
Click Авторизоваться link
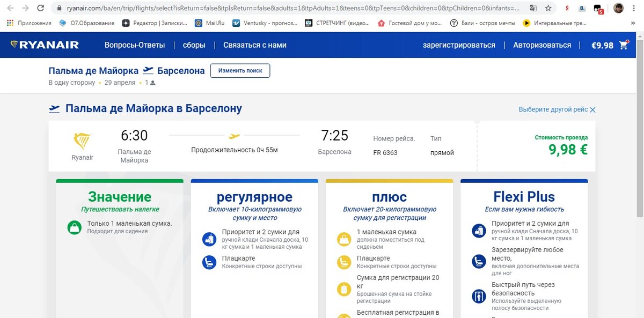[x=542, y=45]
